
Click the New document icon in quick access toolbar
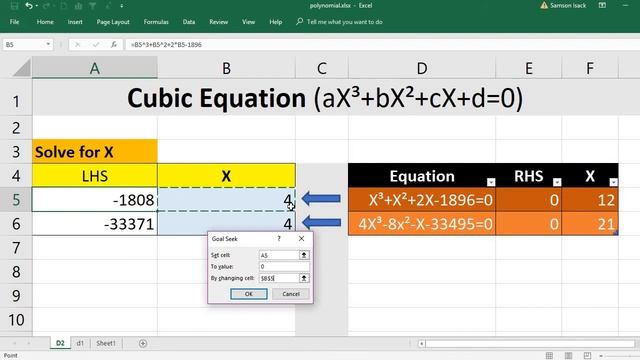pos(64,6)
